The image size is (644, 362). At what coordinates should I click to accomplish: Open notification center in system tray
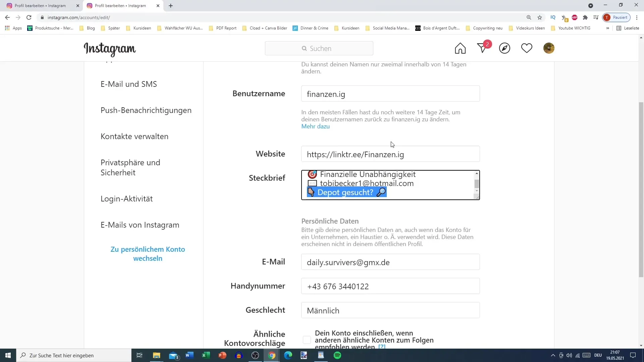point(633,355)
